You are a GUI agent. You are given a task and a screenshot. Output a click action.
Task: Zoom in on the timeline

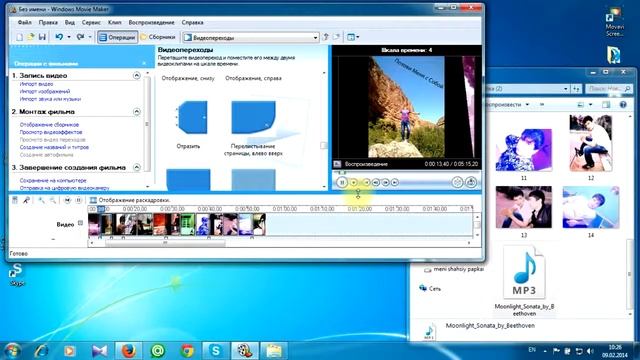point(41,200)
